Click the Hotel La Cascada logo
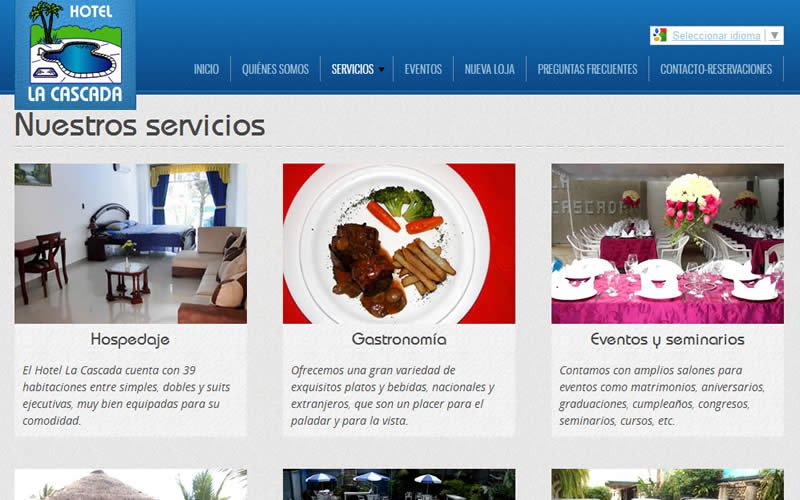Image resolution: width=800 pixels, height=500 pixels. point(75,54)
